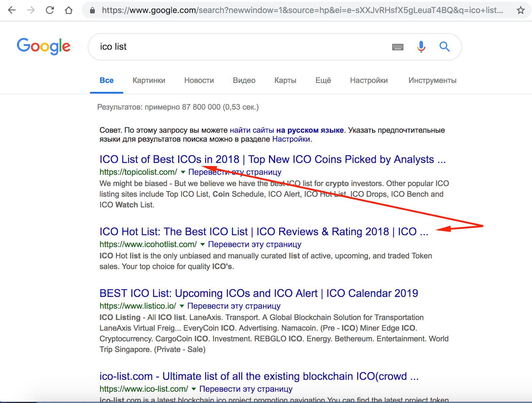The width and height of the screenshot is (532, 403).
Task: Open 'BEST ICO List: Upcoming ICOs' result
Action: pos(259,294)
